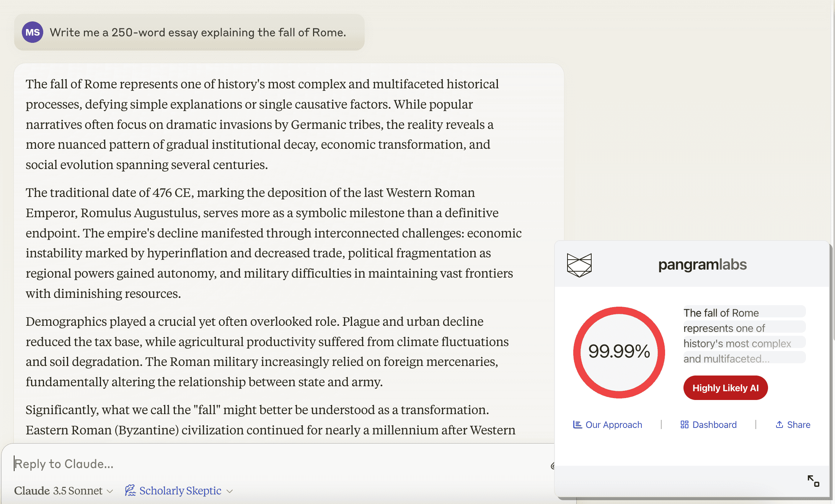Click the first paragraph of Claude's essay
Viewport: 835px width, 504px height.
pos(262,124)
